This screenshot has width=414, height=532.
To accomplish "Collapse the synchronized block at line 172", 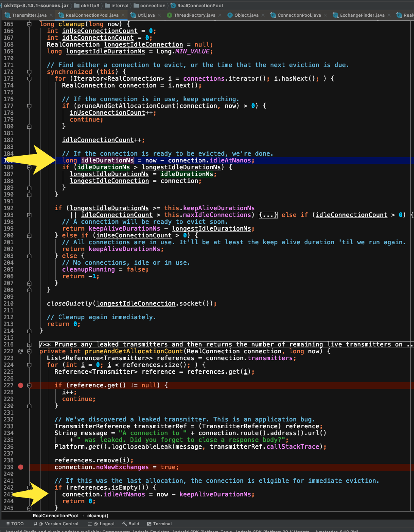I will click(x=30, y=72).
